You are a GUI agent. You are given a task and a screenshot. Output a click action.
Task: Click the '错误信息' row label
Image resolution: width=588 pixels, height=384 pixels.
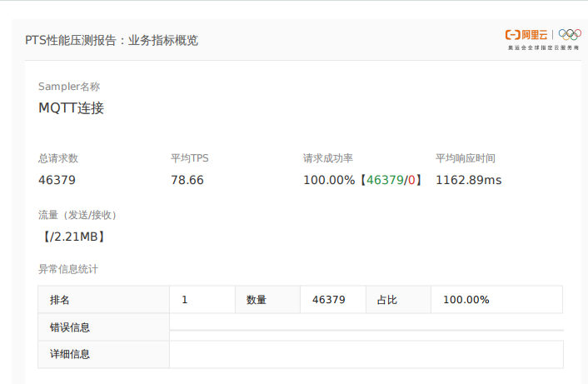pyautogui.click(x=70, y=327)
